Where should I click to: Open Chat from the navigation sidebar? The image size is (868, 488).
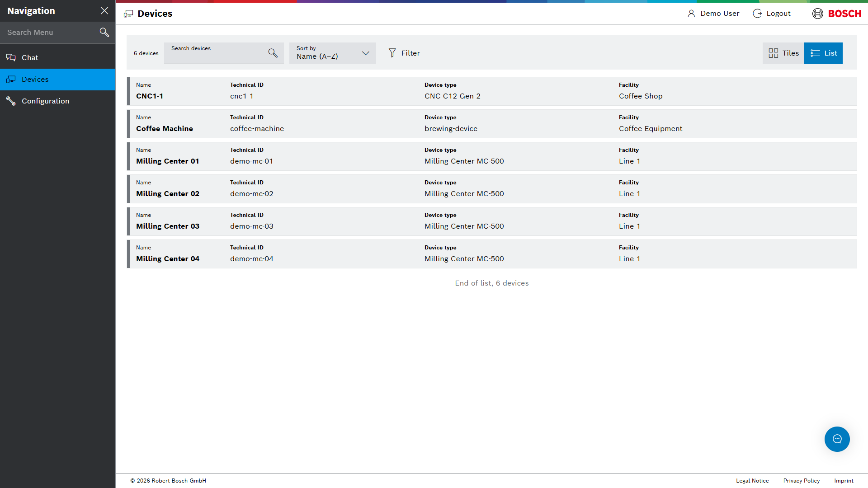click(58, 58)
